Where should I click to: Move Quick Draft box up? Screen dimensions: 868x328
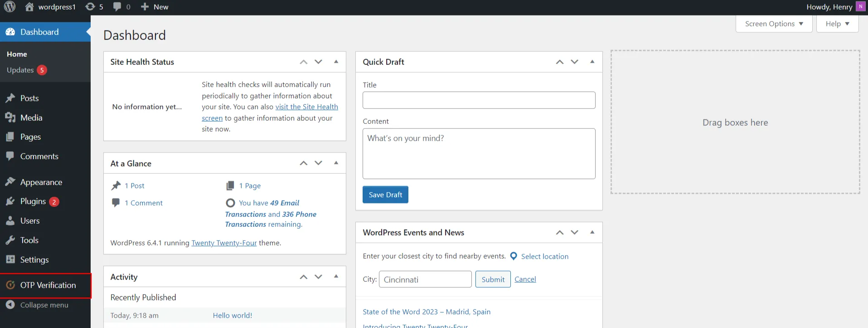point(560,62)
